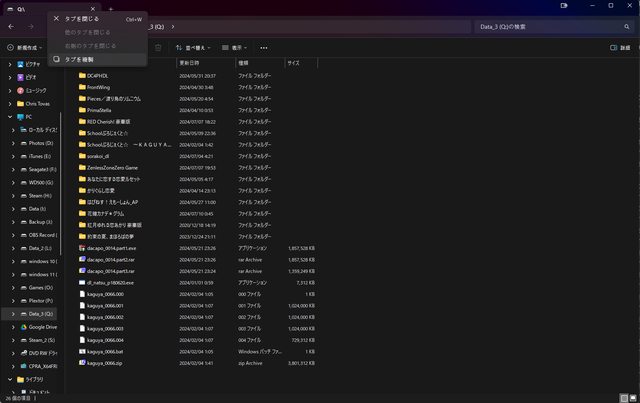Select the ZenlessZoneZero Game folder
Screen dimensions: 640x403
click(110, 167)
